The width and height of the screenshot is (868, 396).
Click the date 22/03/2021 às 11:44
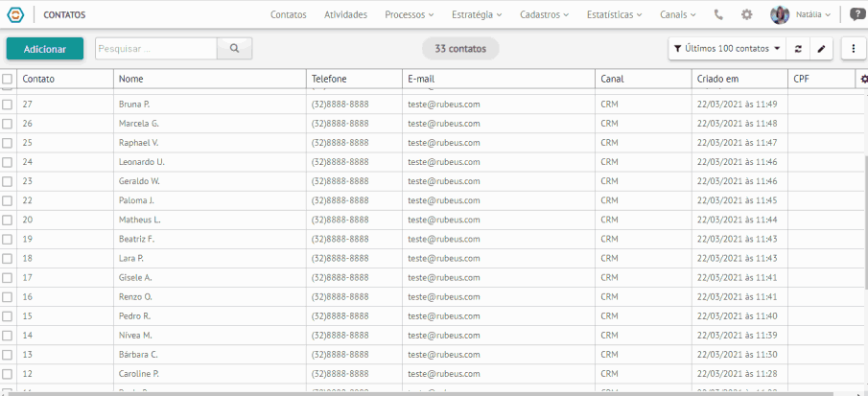(x=738, y=220)
